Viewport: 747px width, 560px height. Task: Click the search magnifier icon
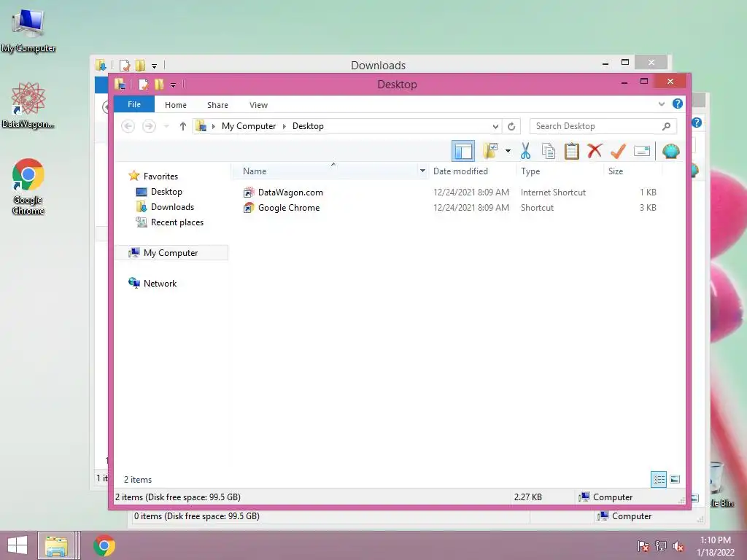666,126
